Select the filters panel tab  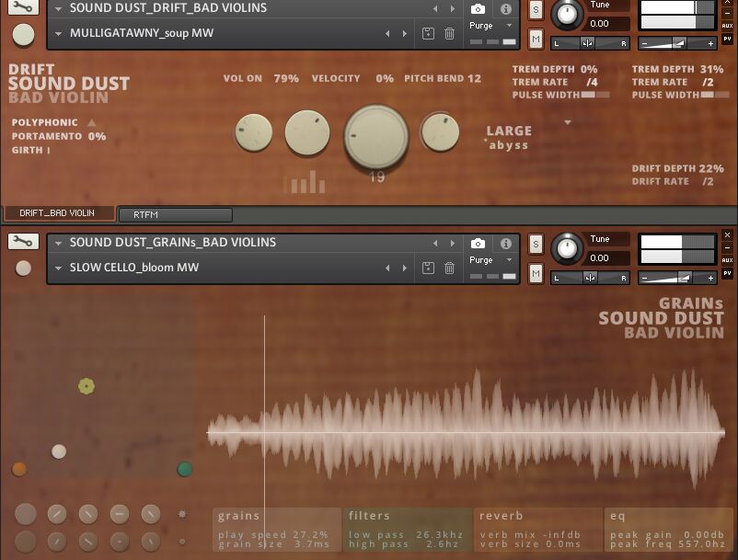tap(408, 530)
